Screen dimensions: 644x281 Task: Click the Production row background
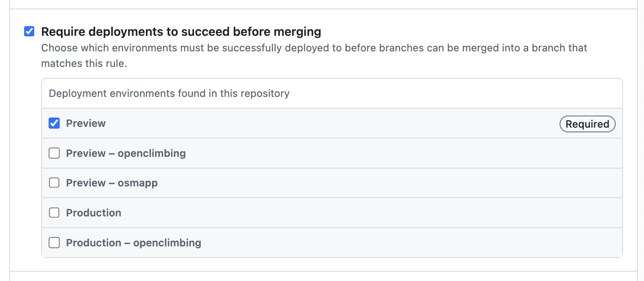311,213
